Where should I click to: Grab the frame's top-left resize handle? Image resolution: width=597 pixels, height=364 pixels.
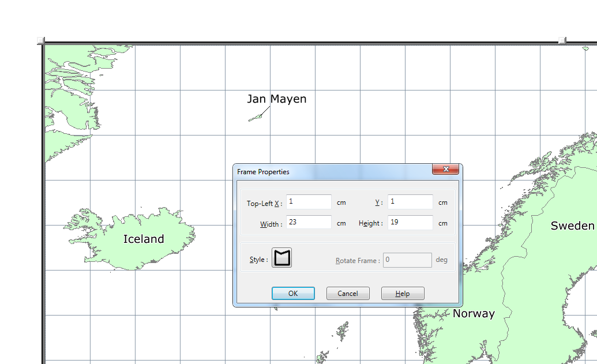click(x=41, y=41)
